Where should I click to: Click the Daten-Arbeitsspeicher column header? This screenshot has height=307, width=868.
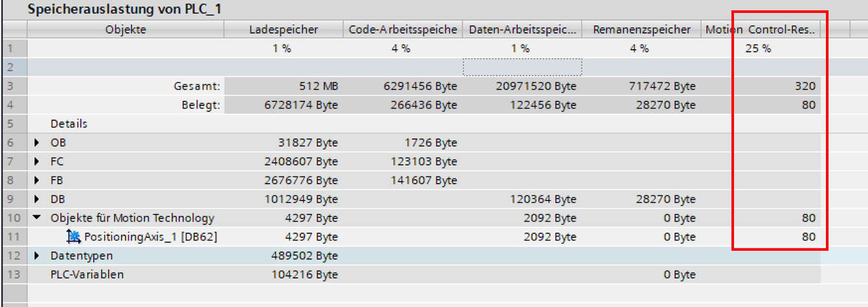[522, 29]
